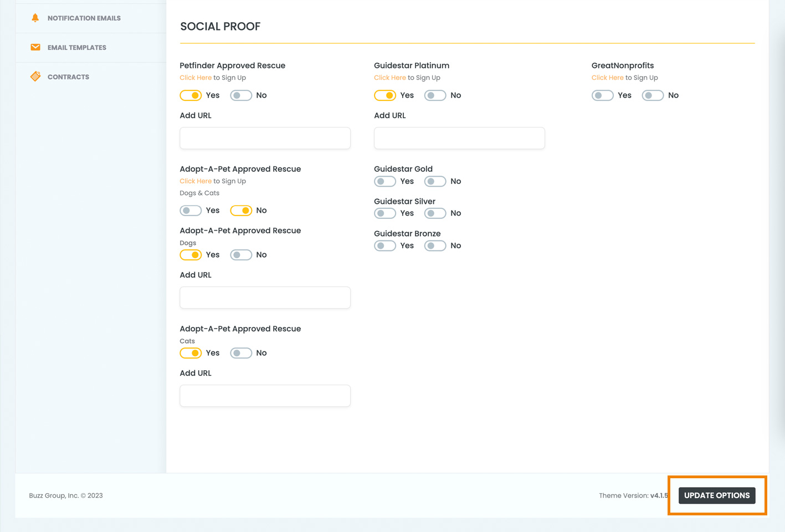The image size is (785, 532).
Task: Click the Guidestar Silver label
Action: pos(404,201)
